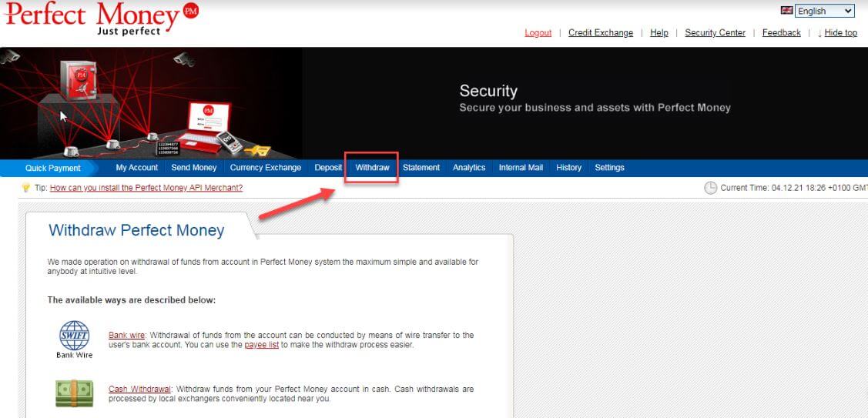Image resolution: width=868 pixels, height=418 pixels.
Task: Click the clock icon beside Current Time
Action: (710, 189)
